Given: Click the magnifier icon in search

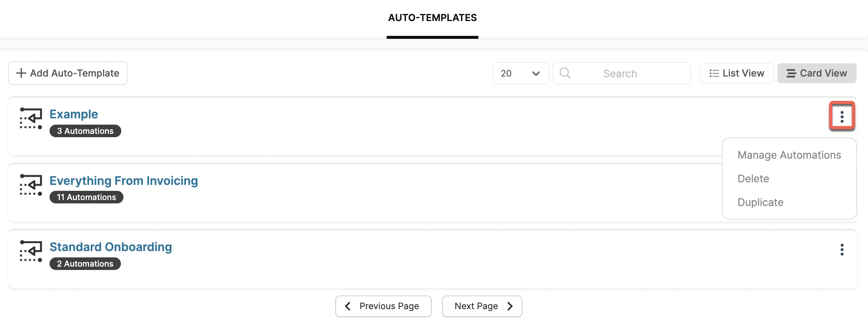Looking at the screenshot, I should click(565, 73).
